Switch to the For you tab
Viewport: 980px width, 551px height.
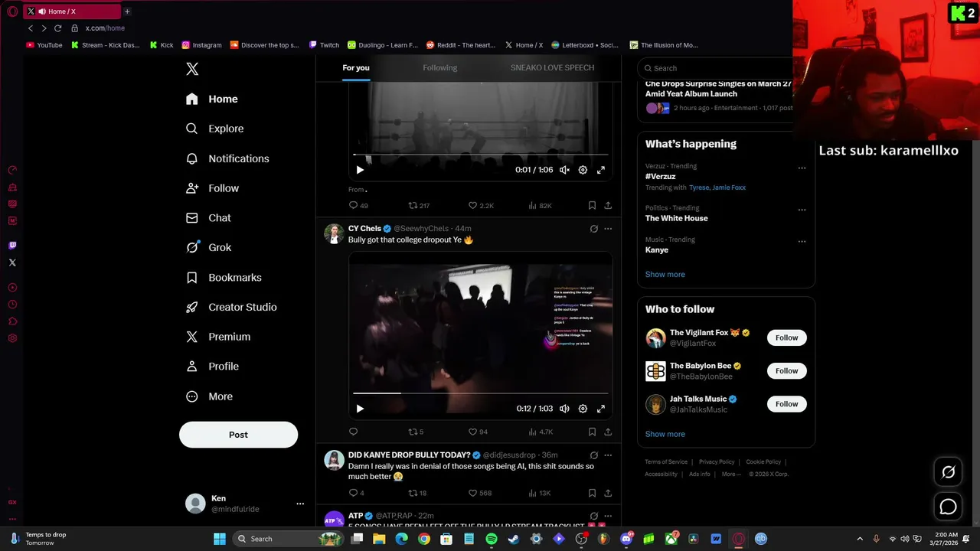[x=356, y=67]
